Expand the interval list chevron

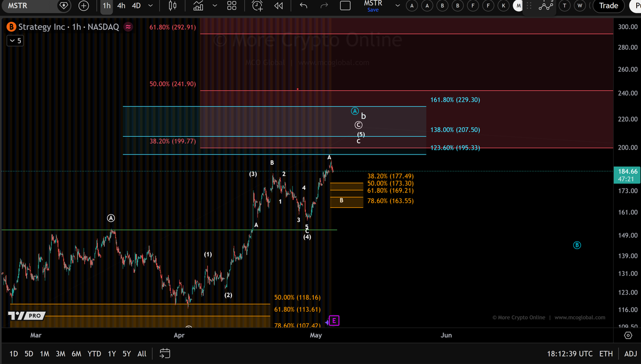click(150, 6)
